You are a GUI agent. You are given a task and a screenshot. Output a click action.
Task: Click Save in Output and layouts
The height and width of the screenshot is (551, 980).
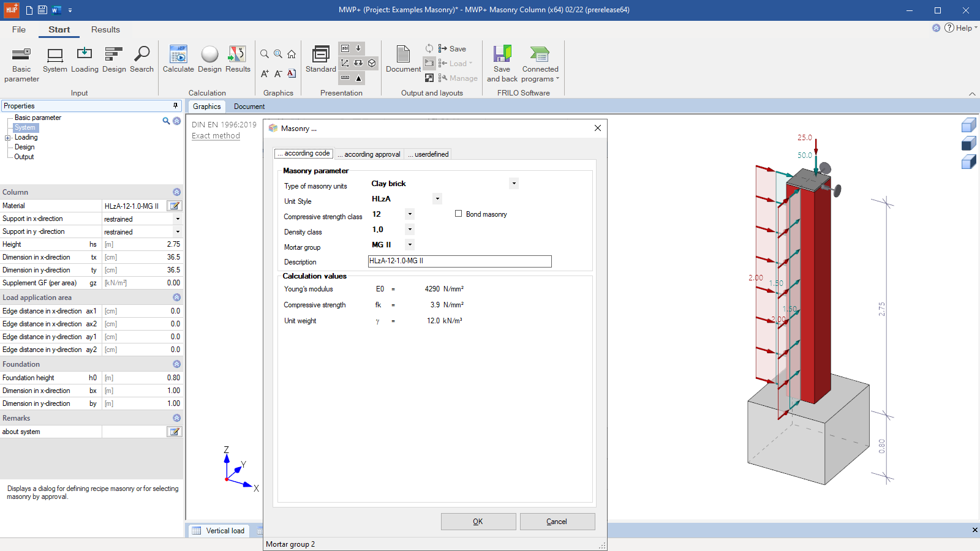point(452,48)
